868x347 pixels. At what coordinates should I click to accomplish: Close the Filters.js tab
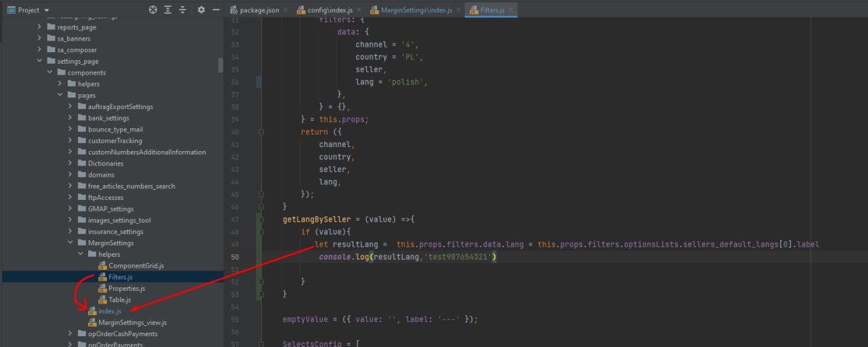coord(510,10)
